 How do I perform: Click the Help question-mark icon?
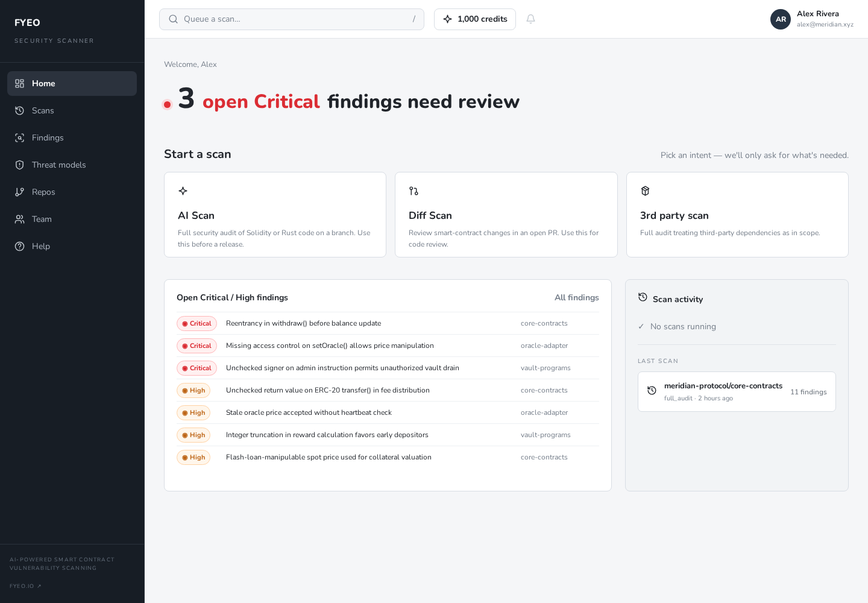(19, 246)
